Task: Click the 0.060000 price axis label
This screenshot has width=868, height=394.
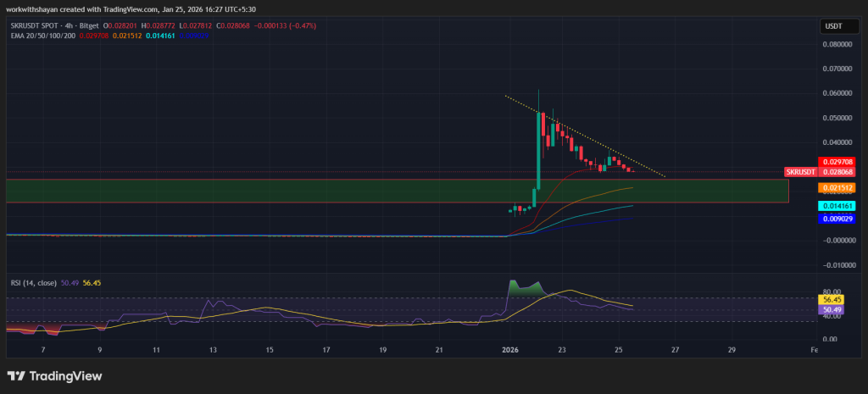Action: (x=838, y=93)
